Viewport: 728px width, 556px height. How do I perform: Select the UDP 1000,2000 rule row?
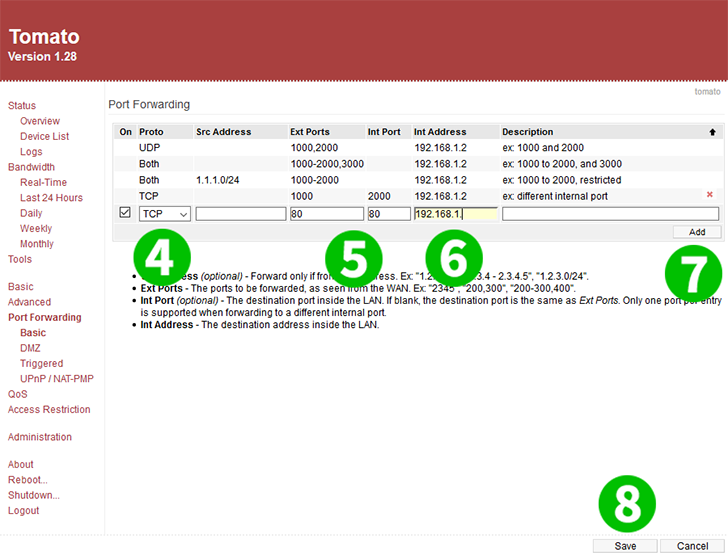(x=418, y=148)
